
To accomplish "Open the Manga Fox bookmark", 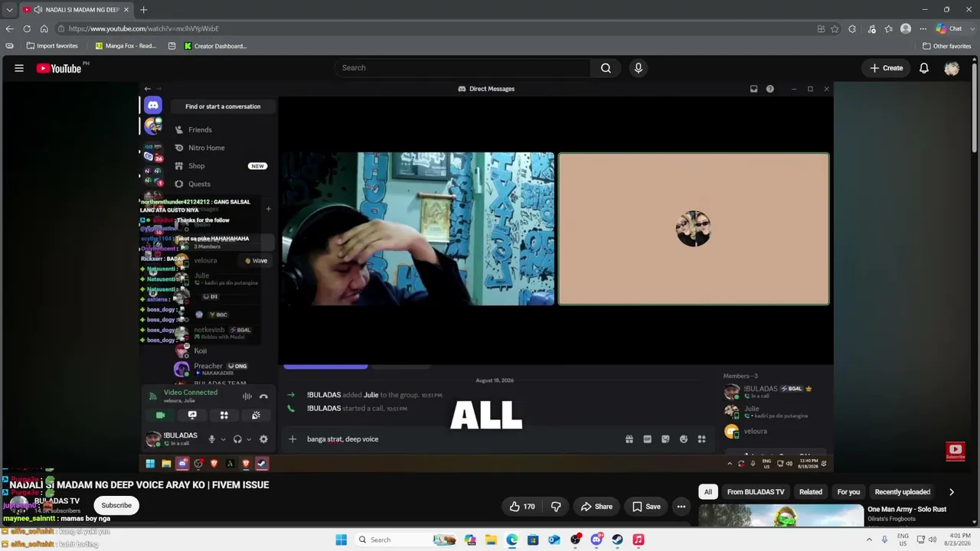I will tap(126, 46).
